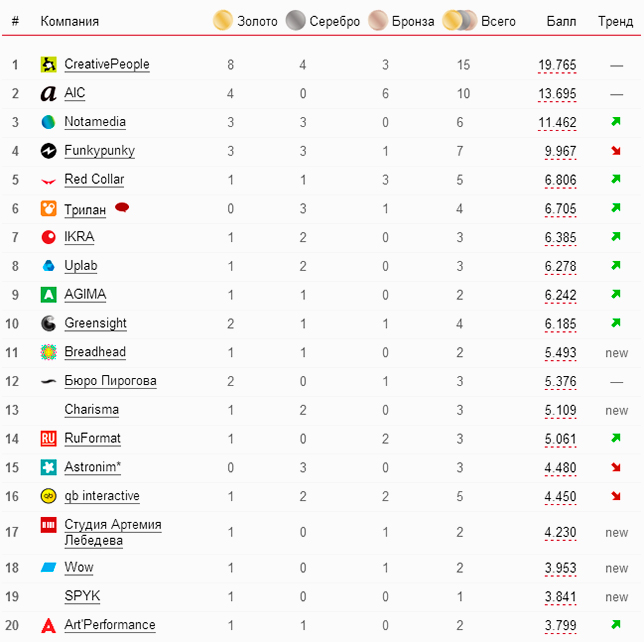This screenshot has width=644, height=642.
Task: Click the Funkypunky round logo
Action: (48, 151)
